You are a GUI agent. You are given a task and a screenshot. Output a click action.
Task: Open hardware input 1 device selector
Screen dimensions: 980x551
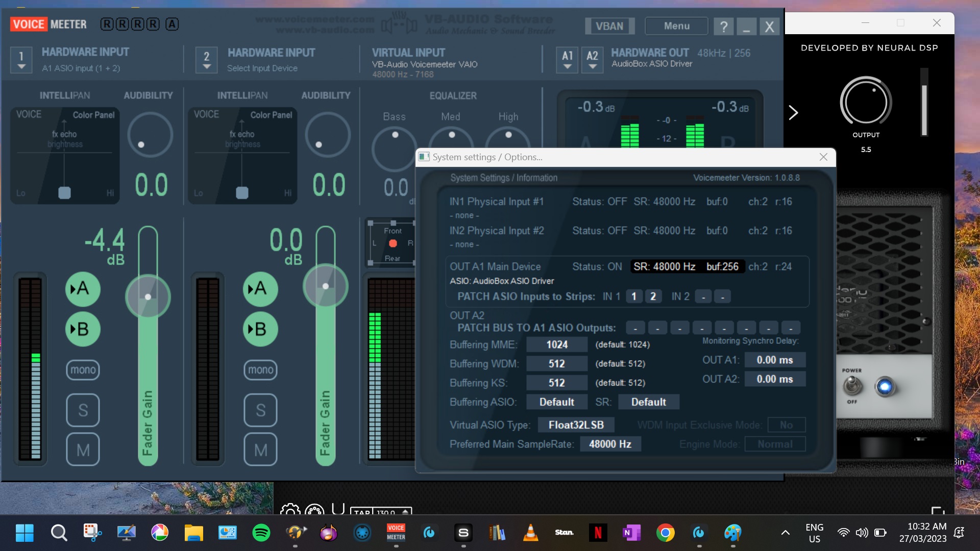pyautogui.click(x=21, y=60)
